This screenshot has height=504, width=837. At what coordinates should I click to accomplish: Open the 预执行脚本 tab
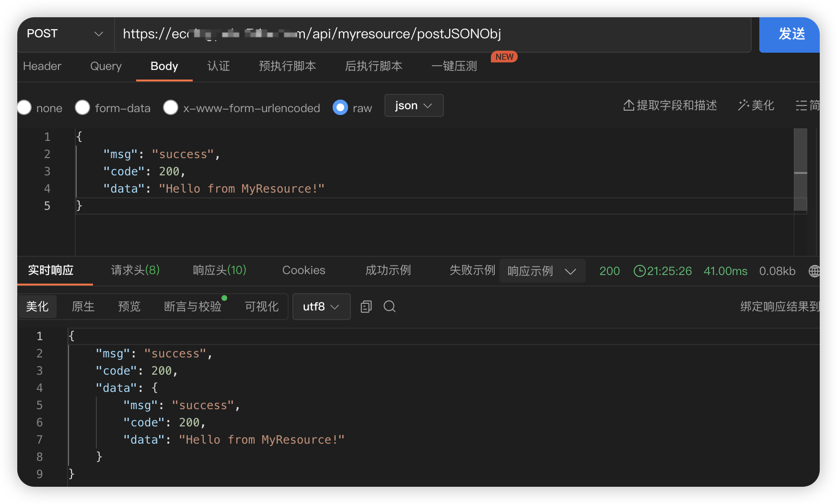pyautogui.click(x=287, y=66)
